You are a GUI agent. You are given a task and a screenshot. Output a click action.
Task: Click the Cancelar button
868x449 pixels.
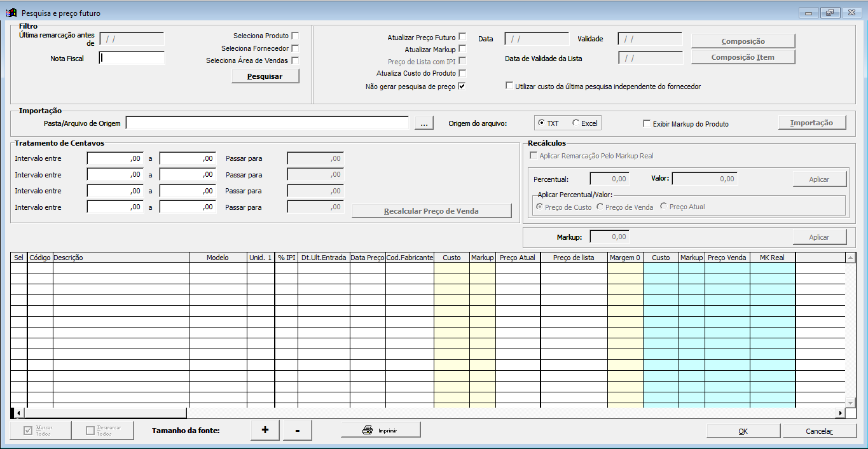pos(820,431)
